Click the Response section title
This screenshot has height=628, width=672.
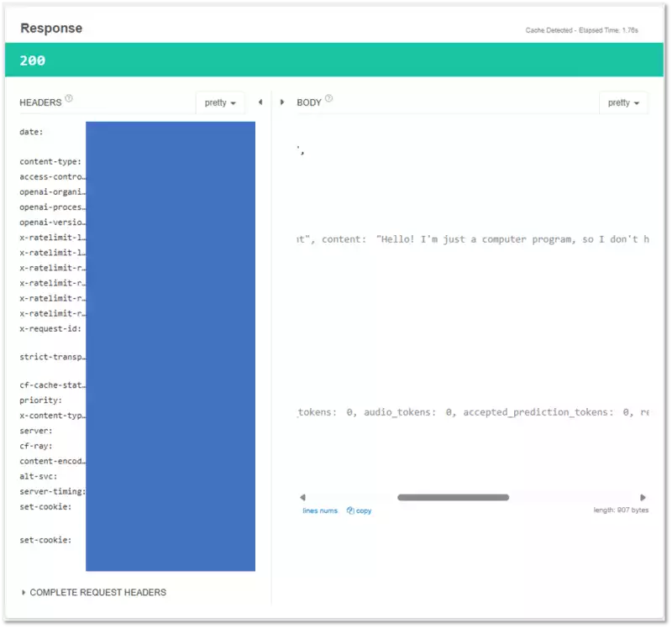[x=51, y=29]
